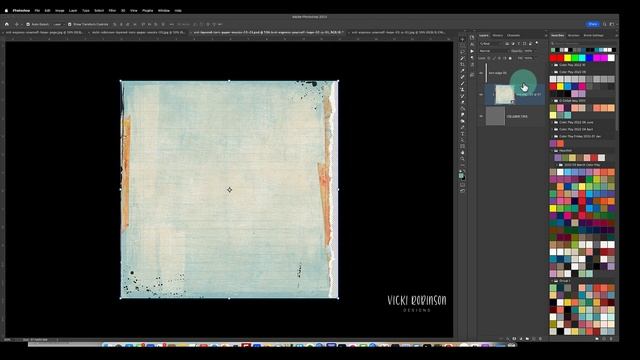640x360 pixels.
Task: Toggle Show Transform Controls checkbox
Action: pos(69,24)
